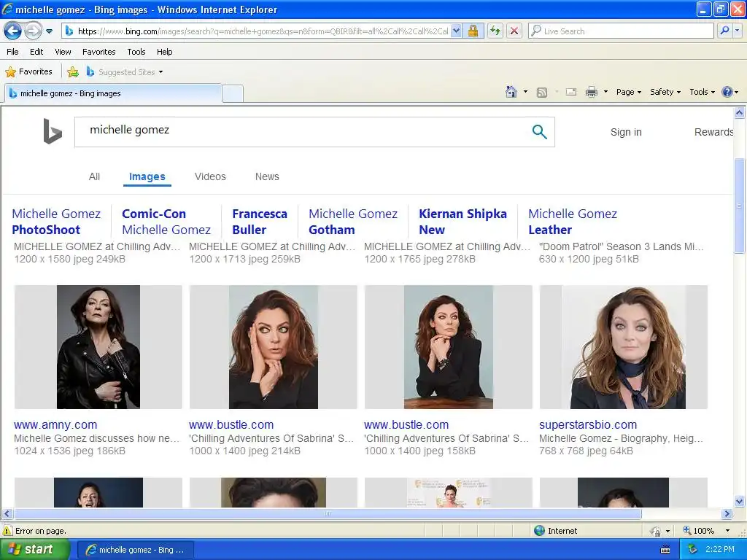The width and height of the screenshot is (747, 560).
Task: Click the Forward navigation arrow
Action: click(x=33, y=31)
